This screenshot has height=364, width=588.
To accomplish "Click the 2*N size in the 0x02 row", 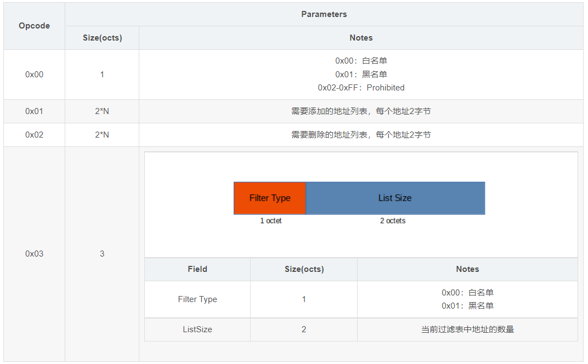I will click(102, 135).
